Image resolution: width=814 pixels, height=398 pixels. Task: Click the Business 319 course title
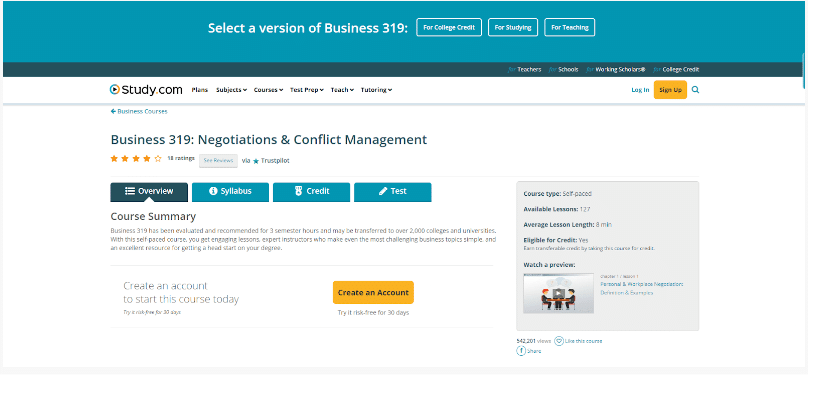click(x=269, y=140)
